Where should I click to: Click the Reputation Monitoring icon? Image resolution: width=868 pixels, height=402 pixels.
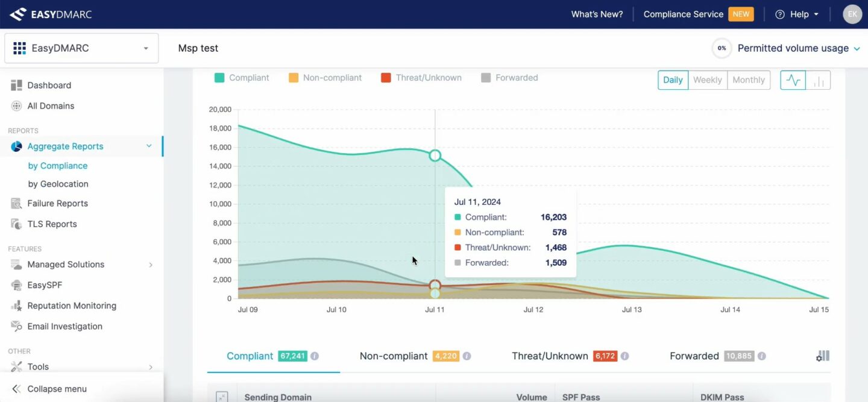16,306
